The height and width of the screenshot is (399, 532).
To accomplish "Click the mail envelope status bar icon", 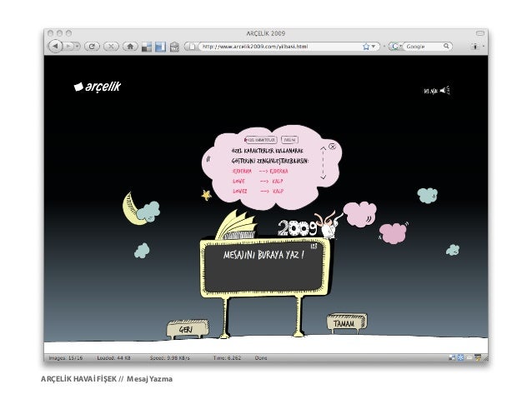I will click(469, 357).
